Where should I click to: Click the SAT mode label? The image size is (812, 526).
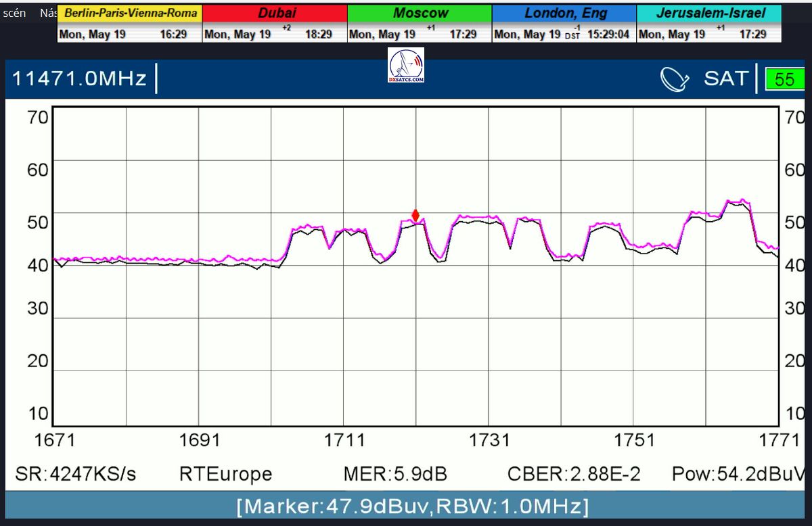[x=726, y=79]
